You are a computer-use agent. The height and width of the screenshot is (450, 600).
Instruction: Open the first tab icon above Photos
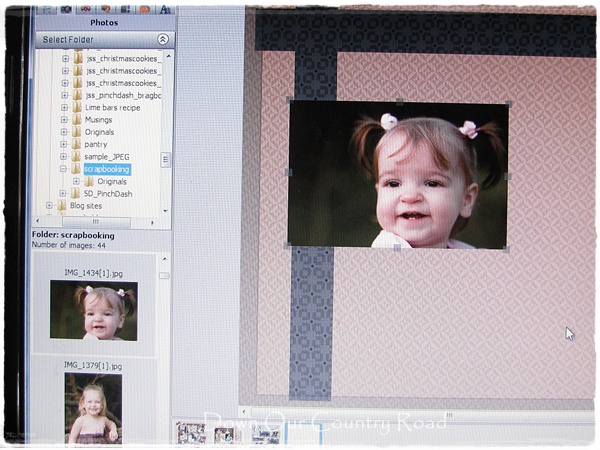[x=47, y=10]
